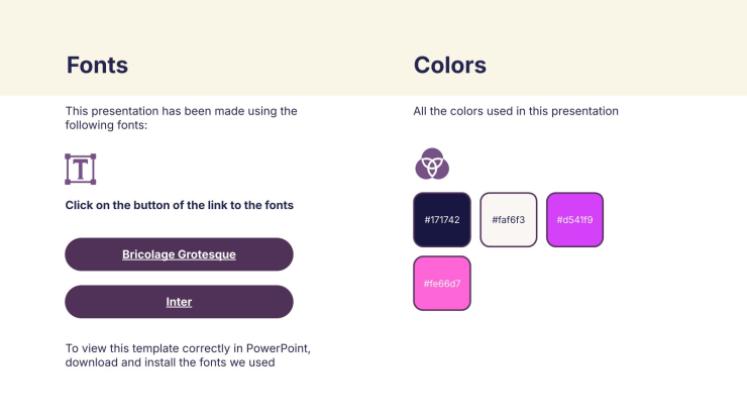This screenshot has height=420, width=747.
Task: Open the Inter font link button
Action: tap(179, 302)
